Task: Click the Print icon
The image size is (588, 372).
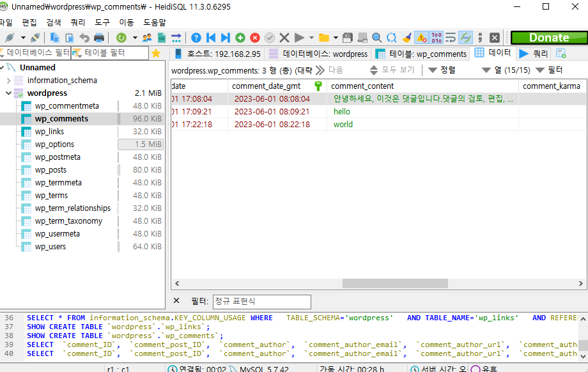Action: [x=99, y=38]
